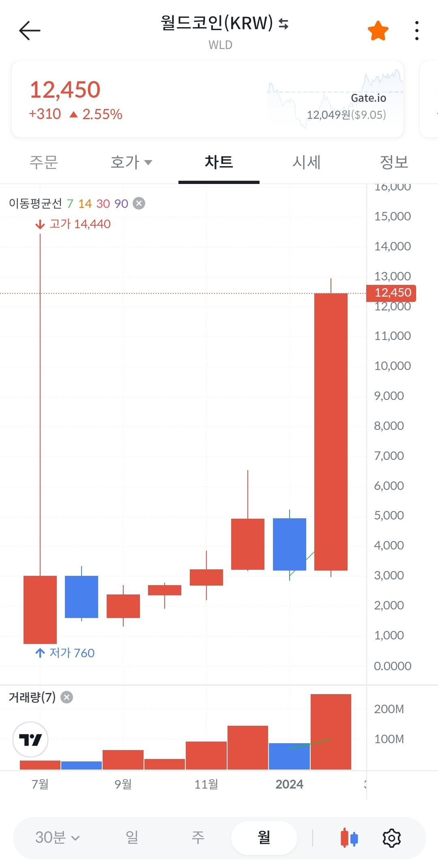Tap the 12,450 current price label on axis

click(x=391, y=293)
